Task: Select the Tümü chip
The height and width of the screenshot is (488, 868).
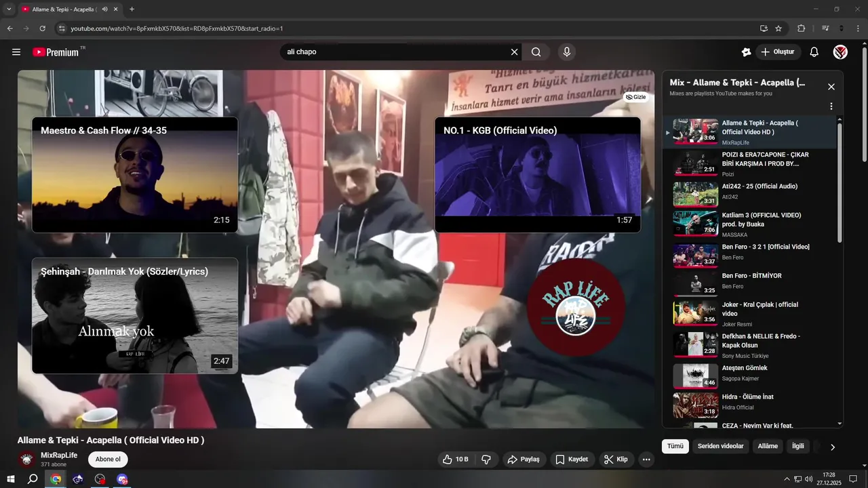Action: tap(675, 446)
